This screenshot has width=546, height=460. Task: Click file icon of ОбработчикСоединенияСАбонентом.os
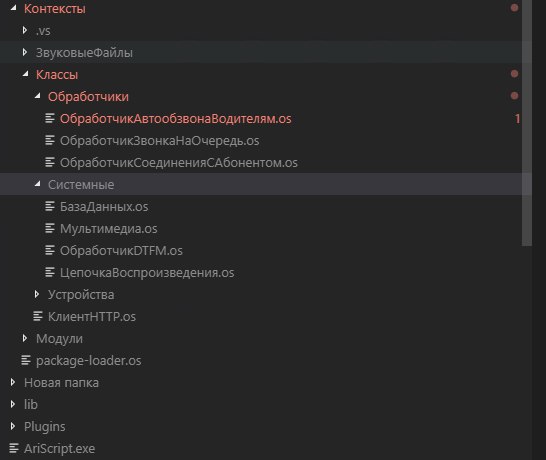pos(50,162)
